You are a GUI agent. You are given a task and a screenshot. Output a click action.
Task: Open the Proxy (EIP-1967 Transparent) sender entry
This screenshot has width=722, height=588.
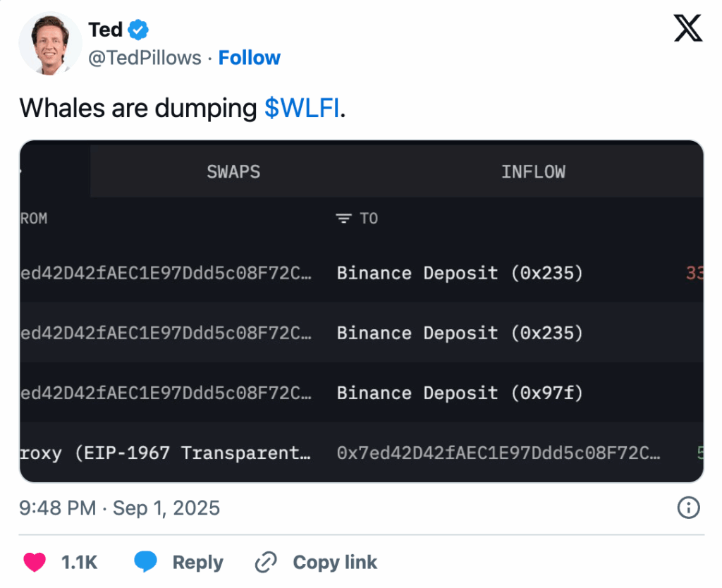(x=165, y=453)
